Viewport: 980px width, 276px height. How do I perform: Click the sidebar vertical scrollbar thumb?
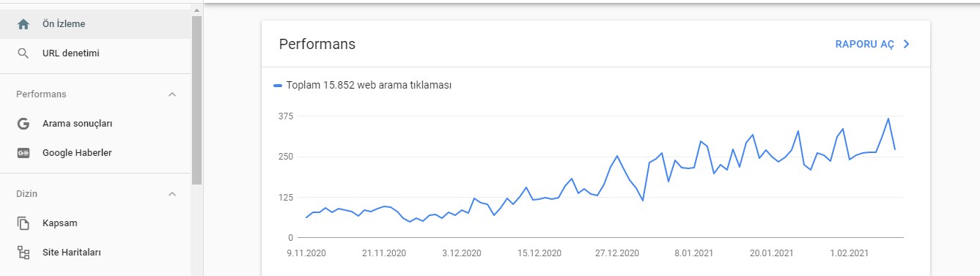[196, 100]
